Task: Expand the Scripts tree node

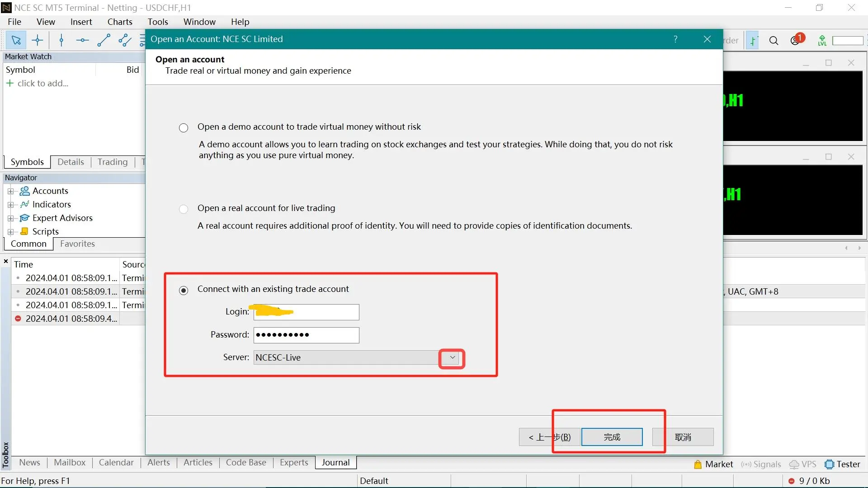Action: pos(11,232)
